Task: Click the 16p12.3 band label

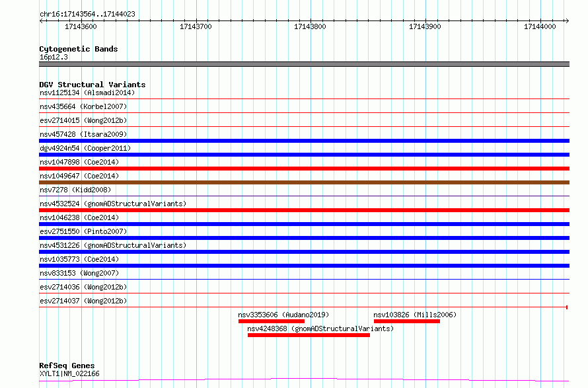Action: tap(54, 57)
